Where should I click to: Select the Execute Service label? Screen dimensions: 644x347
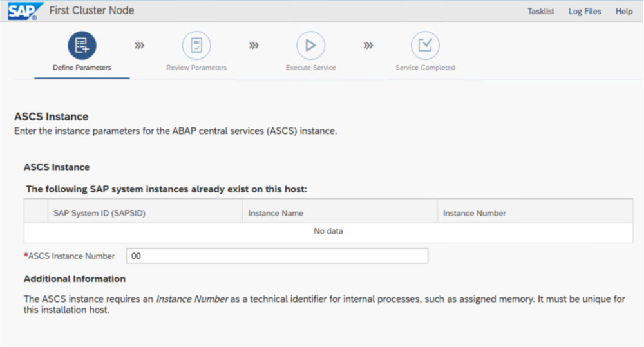[x=310, y=68]
